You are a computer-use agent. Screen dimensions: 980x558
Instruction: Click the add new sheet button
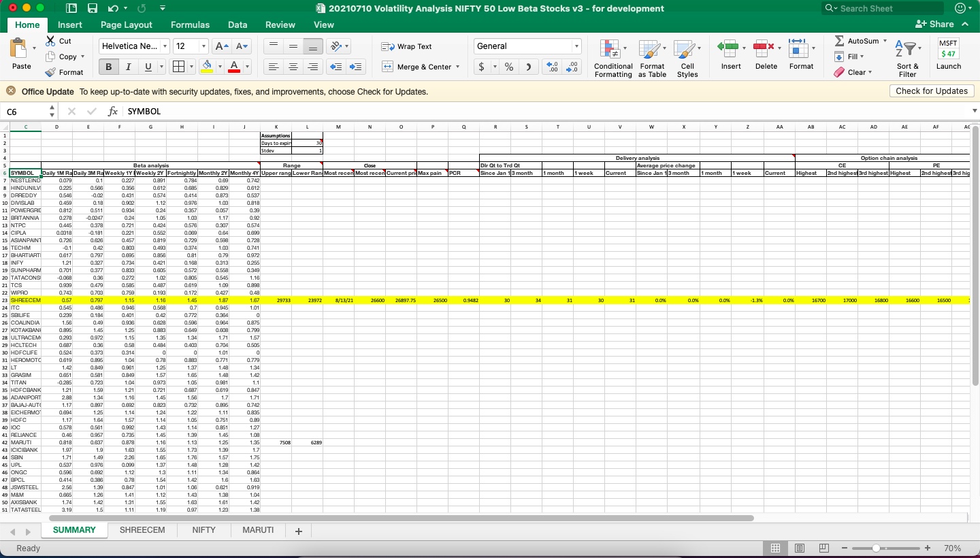297,530
